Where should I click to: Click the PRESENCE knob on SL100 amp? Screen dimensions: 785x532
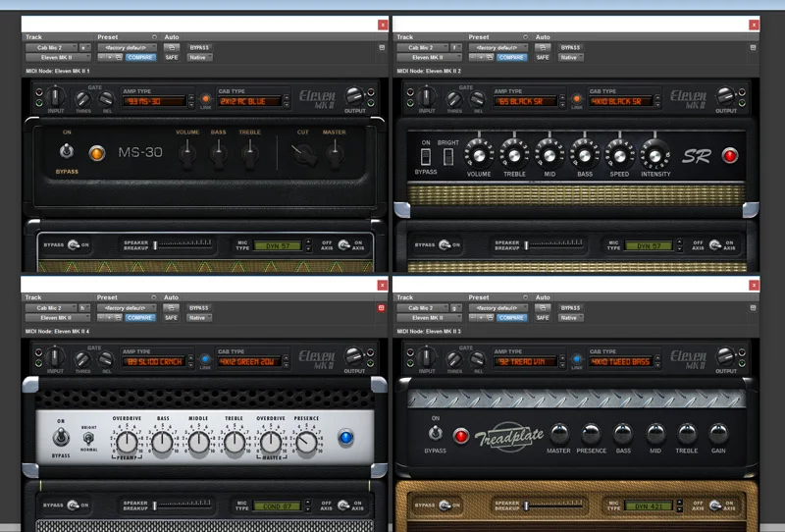306,442
